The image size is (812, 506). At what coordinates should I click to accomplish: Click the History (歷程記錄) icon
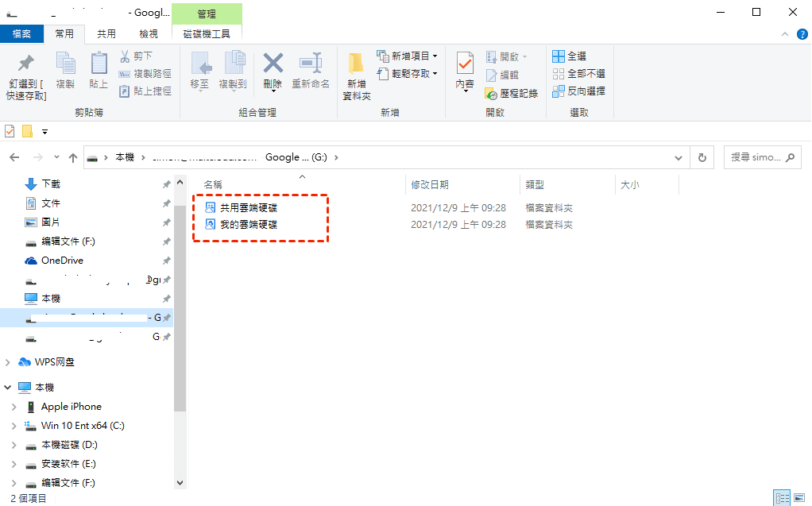[491, 94]
